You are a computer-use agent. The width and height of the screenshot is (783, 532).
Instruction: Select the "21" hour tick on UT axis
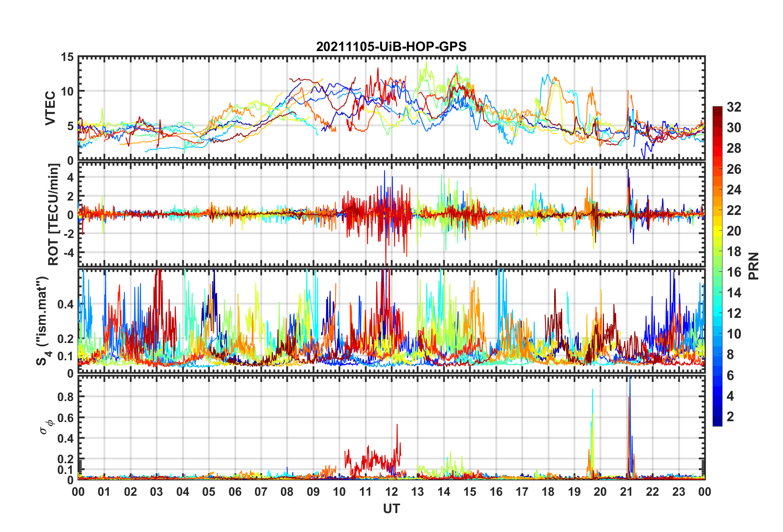point(627,492)
